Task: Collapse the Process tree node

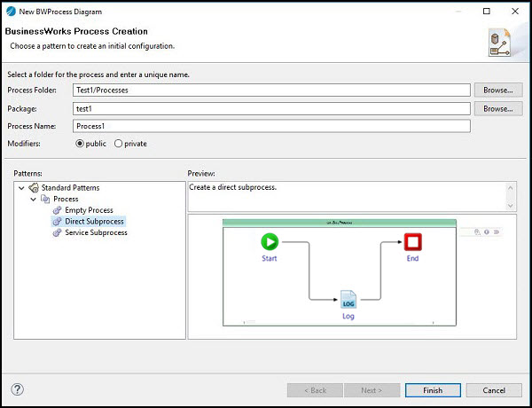Action: (34, 199)
